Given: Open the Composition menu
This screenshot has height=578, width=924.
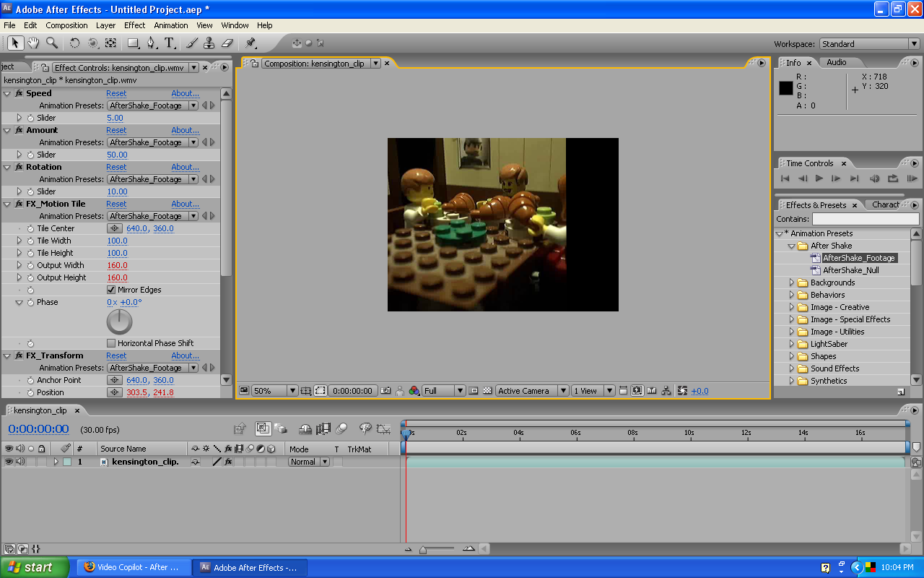Looking at the screenshot, I should point(66,25).
